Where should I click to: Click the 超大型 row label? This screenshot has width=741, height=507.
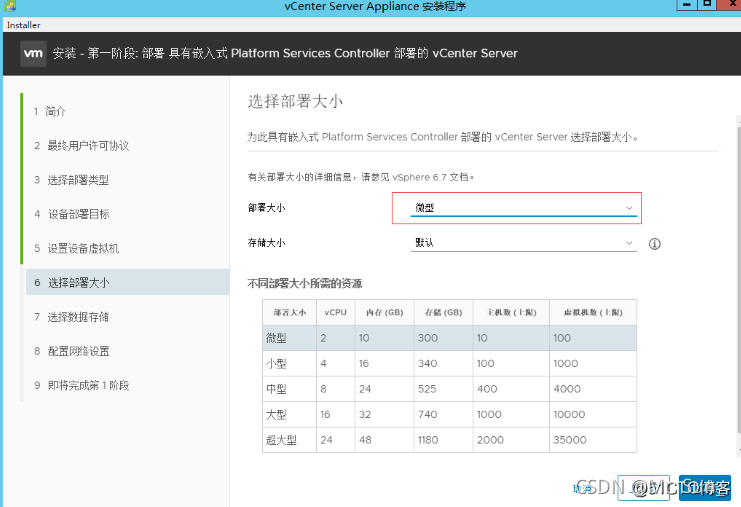pyautogui.click(x=281, y=440)
